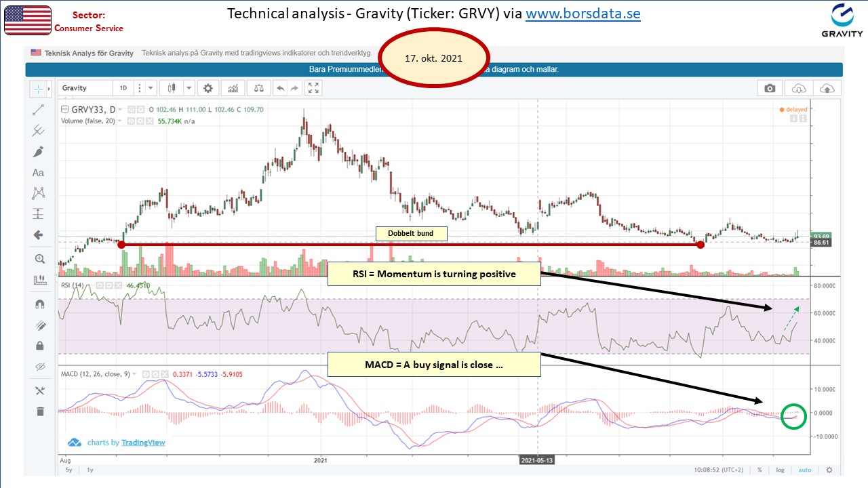
Task: Click the trash icon to remove drawings
Action: (x=39, y=411)
